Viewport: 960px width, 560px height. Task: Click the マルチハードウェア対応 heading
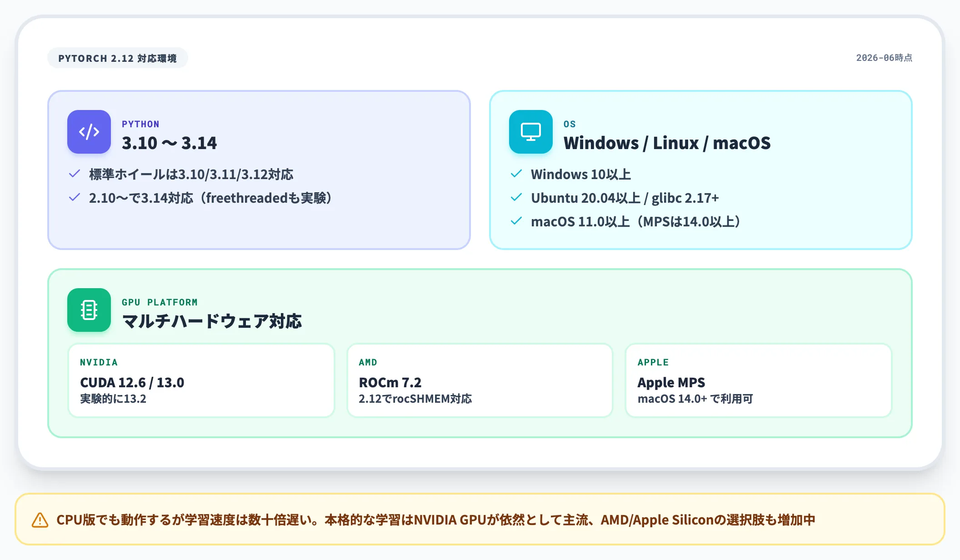click(x=212, y=321)
